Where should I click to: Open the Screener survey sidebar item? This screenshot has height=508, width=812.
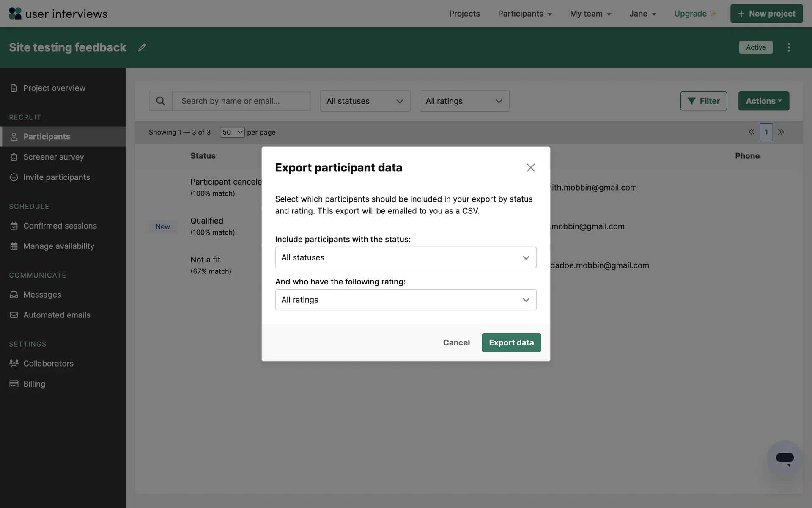53,157
